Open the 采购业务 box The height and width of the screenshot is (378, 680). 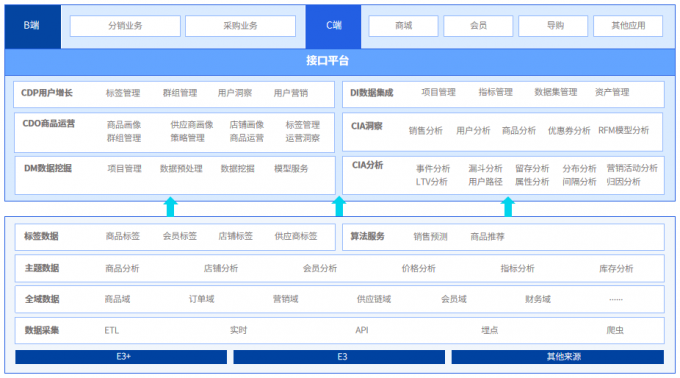click(x=240, y=26)
